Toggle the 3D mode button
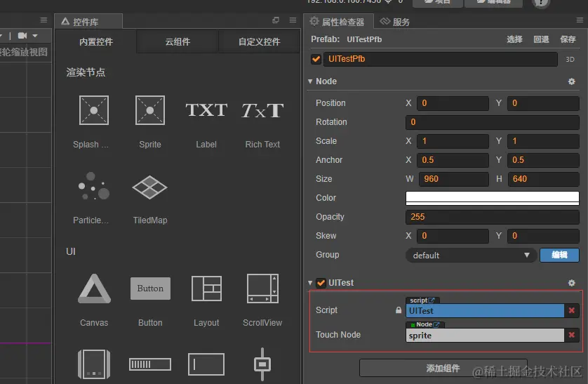 (570, 59)
